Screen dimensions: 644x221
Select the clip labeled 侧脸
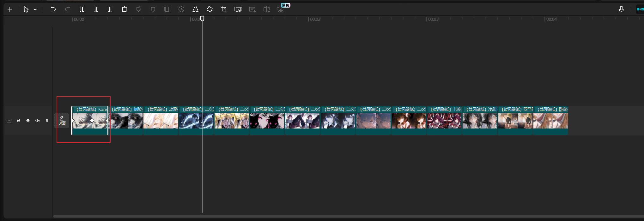(126, 121)
